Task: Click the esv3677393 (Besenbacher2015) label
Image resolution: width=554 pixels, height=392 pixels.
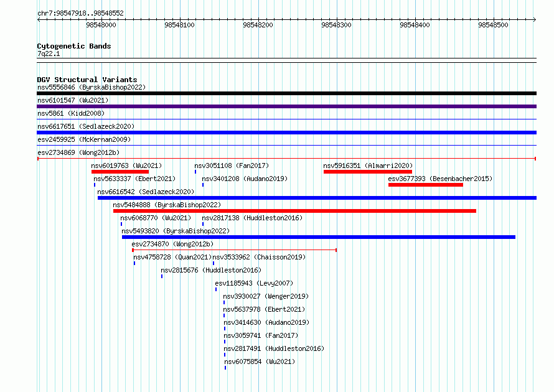Action: point(440,179)
